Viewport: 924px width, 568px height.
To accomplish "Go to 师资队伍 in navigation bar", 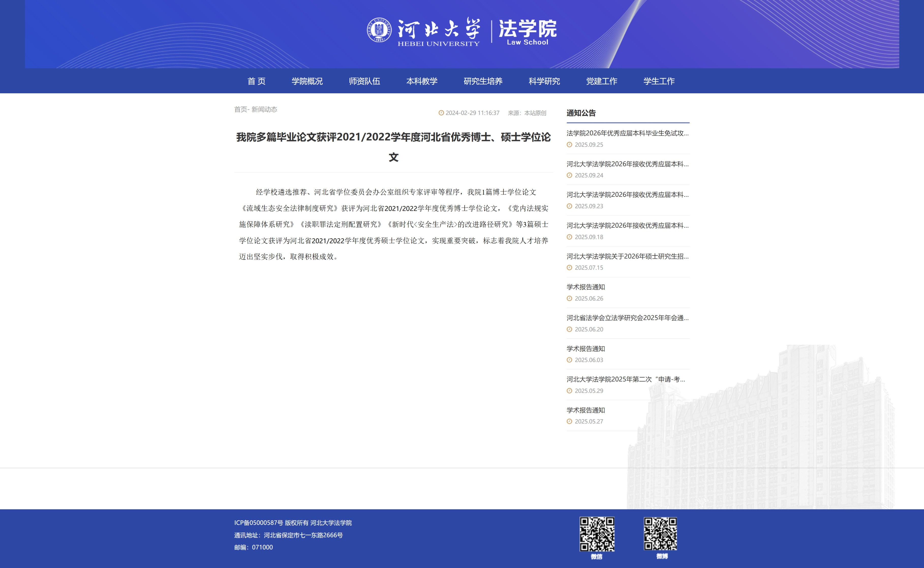I will [x=364, y=81].
